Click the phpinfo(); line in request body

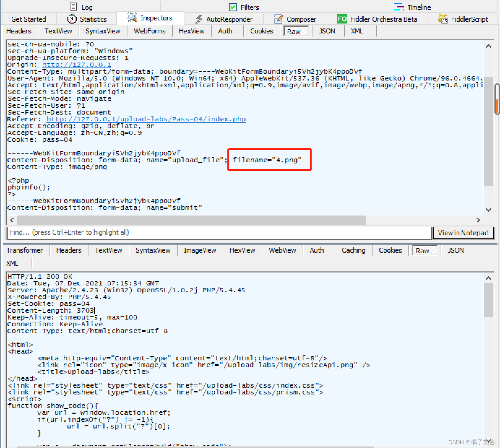pyautogui.click(x=28, y=187)
